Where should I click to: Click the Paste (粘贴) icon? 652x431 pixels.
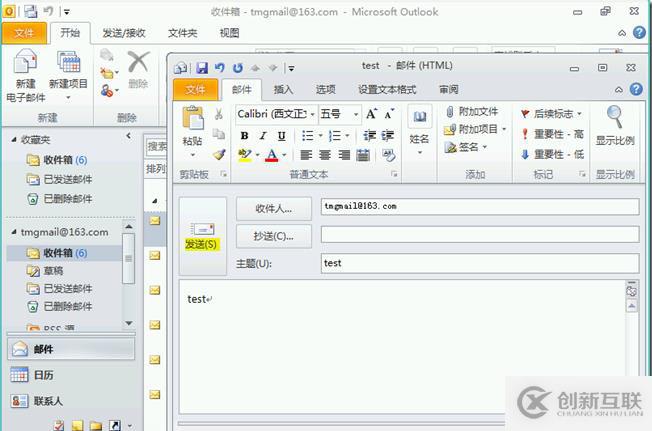pyautogui.click(x=193, y=118)
